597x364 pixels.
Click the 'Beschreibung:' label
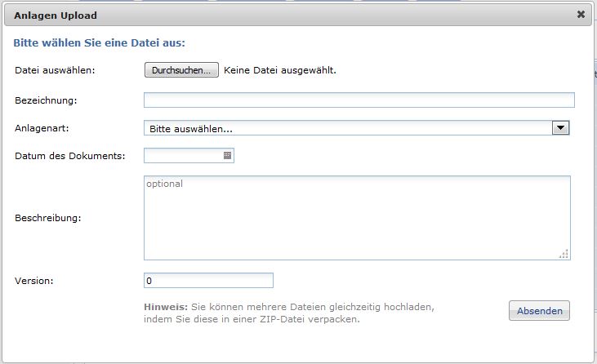point(48,218)
